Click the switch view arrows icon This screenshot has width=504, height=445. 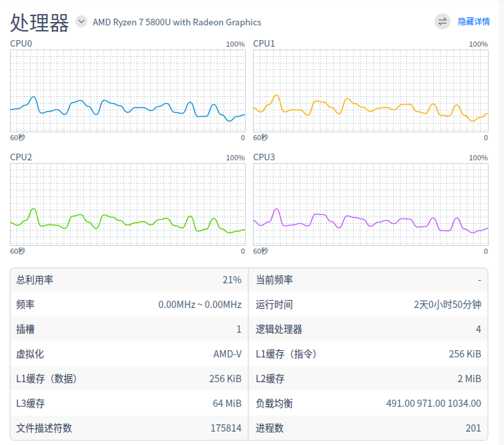coord(443,21)
